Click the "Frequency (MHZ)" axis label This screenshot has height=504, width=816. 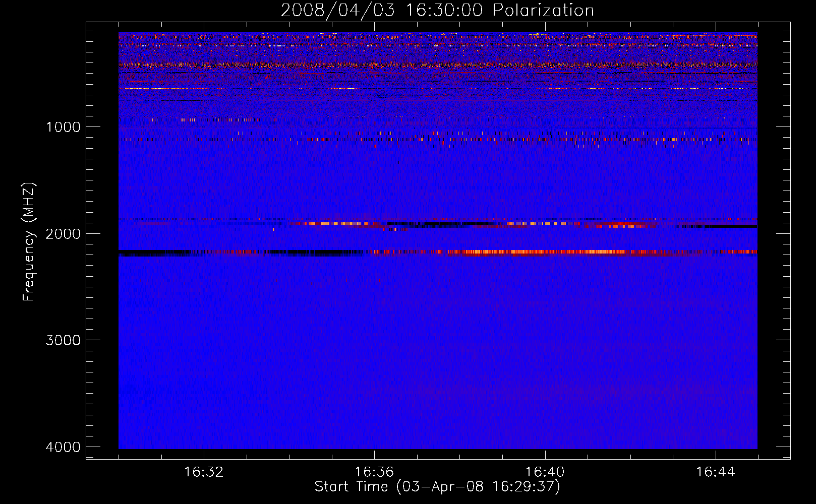click(29, 242)
